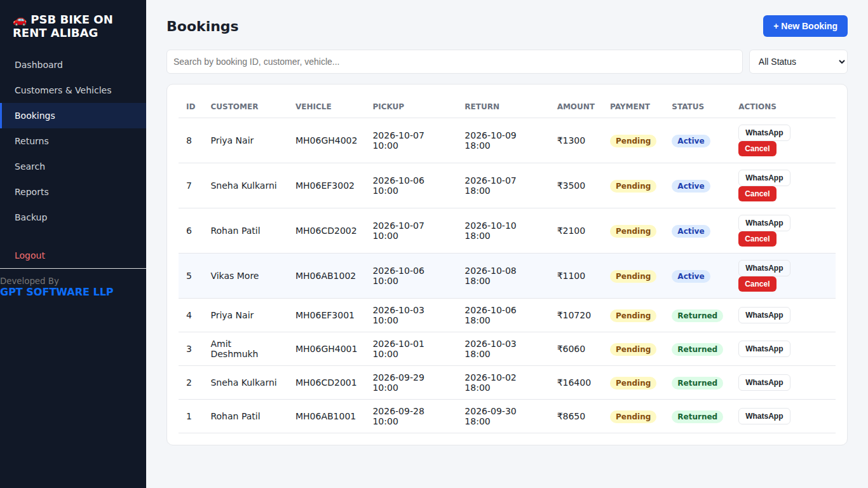Open the Dashboard page in sidebar
This screenshot has width=868, height=488.
(x=73, y=65)
